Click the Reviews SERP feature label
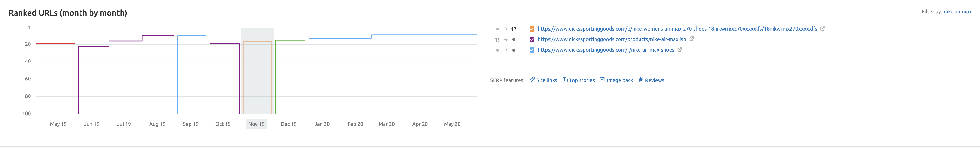The height and width of the screenshot is (148, 980). point(654,80)
